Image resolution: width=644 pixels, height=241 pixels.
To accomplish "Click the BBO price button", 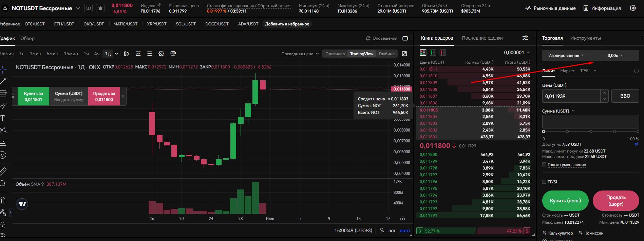I will click(x=625, y=96).
